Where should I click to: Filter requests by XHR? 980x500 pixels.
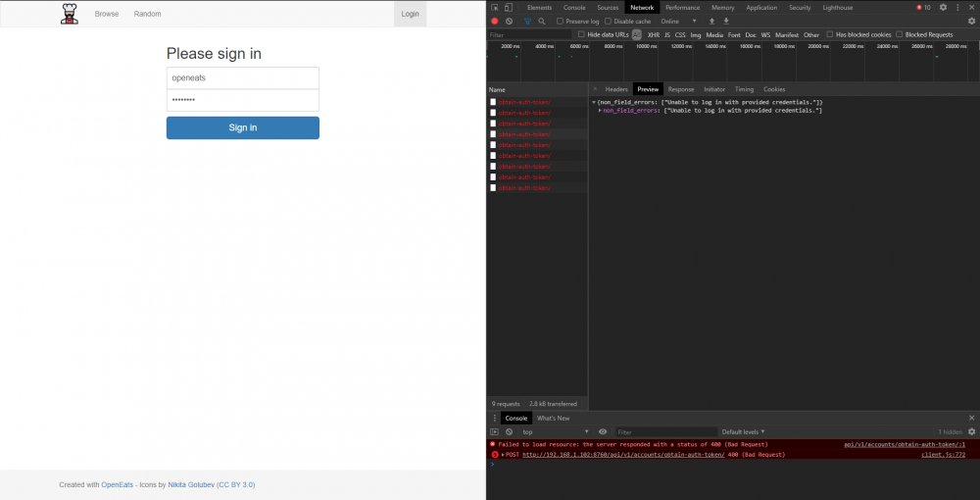653,35
